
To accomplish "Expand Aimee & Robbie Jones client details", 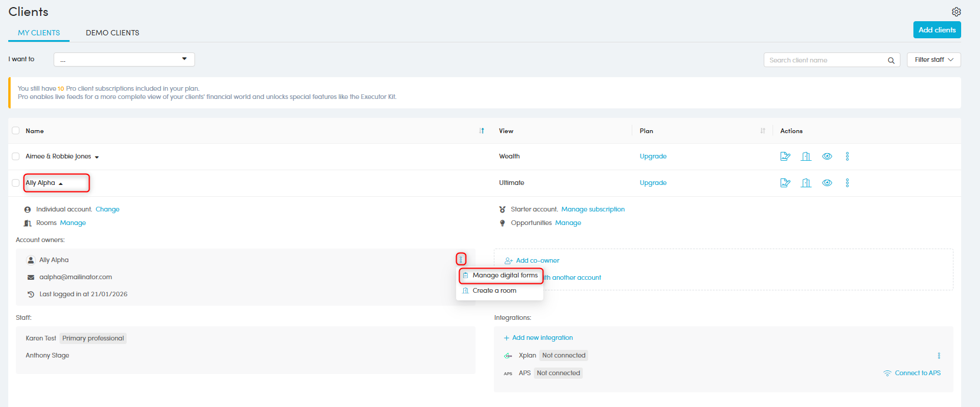I will click(x=97, y=157).
